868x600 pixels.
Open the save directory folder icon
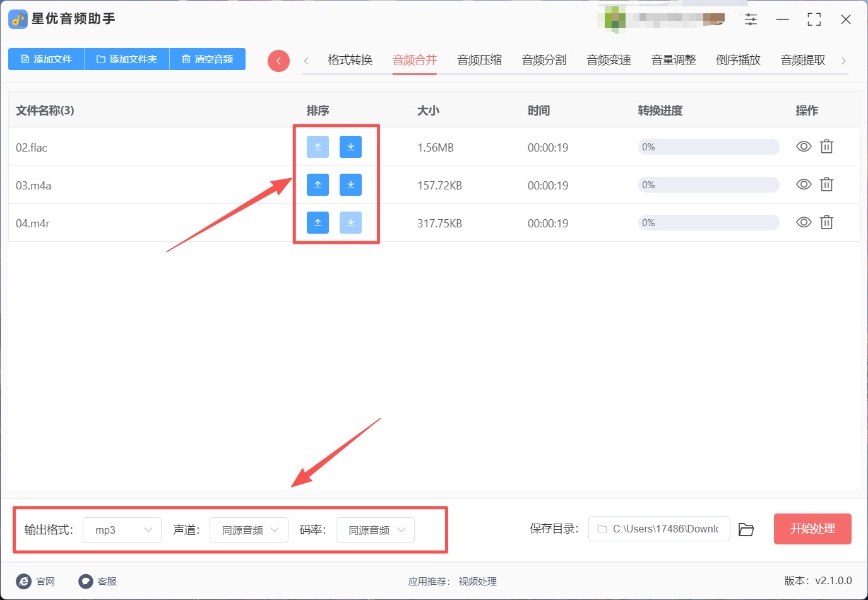point(746,529)
